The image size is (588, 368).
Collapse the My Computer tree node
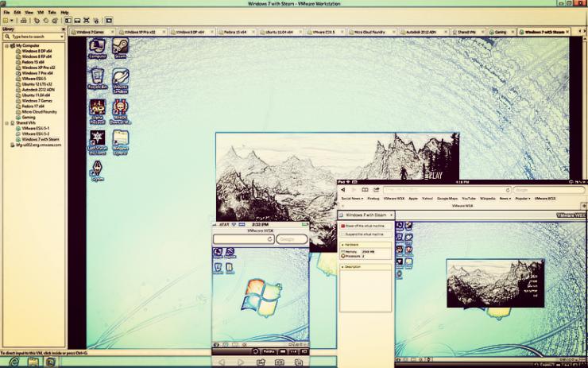point(6,46)
